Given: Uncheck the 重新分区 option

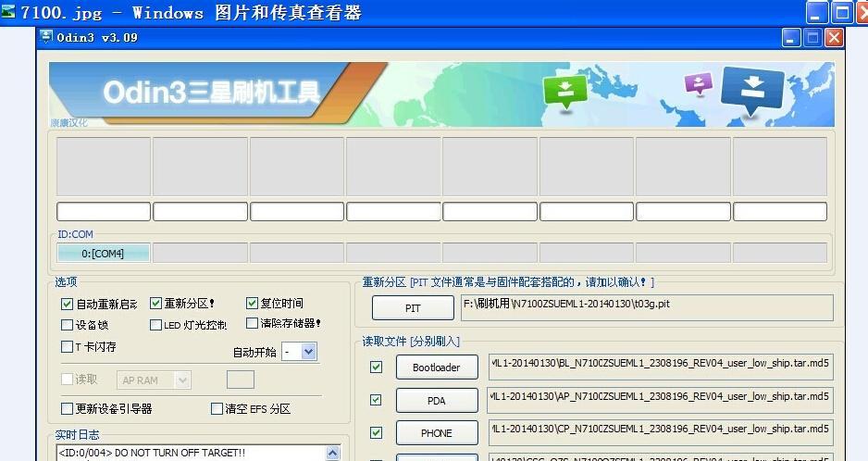Looking at the screenshot, I should click(x=155, y=303).
